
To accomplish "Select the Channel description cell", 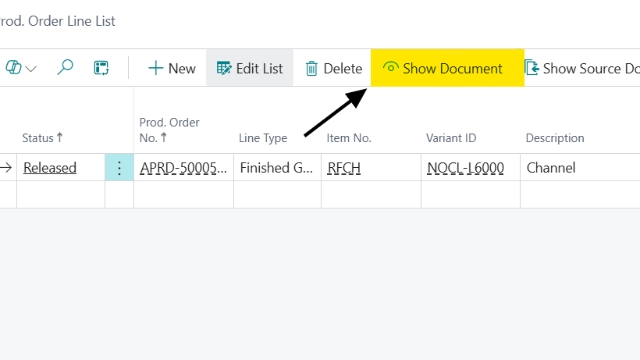I will tap(580, 167).
